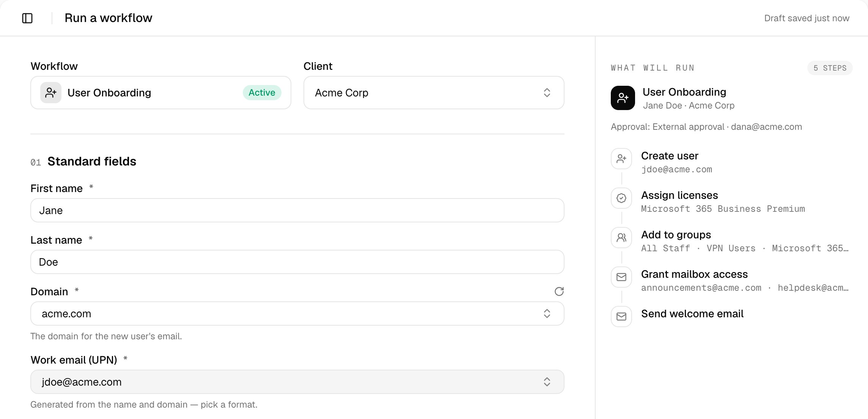The image size is (868, 419).
Task: Click the Work email (UPN) label
Action: [74, 360]
